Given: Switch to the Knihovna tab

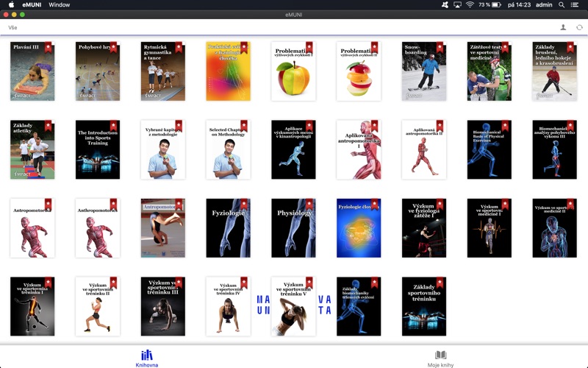Looking at the screenshot, I should tap(146, 358).
